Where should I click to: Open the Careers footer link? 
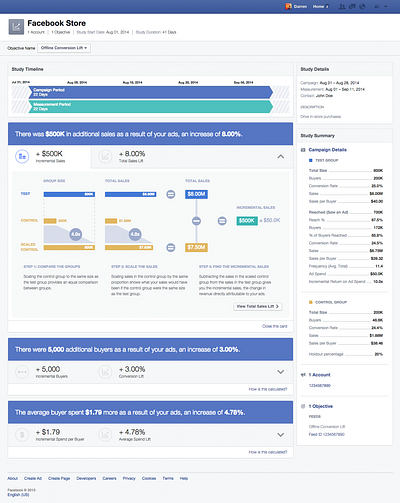click(109, 478)
